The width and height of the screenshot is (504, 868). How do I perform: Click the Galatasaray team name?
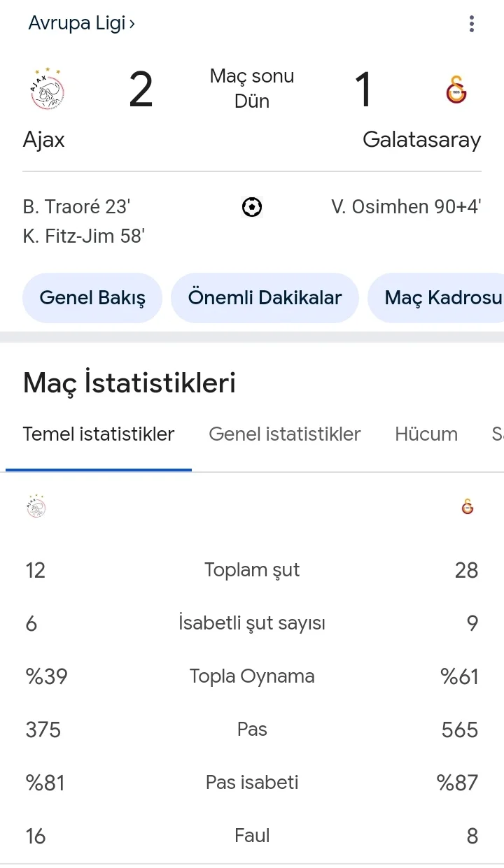[x=421, y=140]
